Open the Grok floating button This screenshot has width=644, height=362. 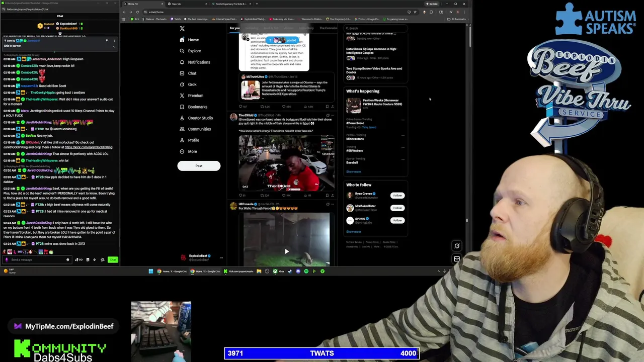pos(457,246)
